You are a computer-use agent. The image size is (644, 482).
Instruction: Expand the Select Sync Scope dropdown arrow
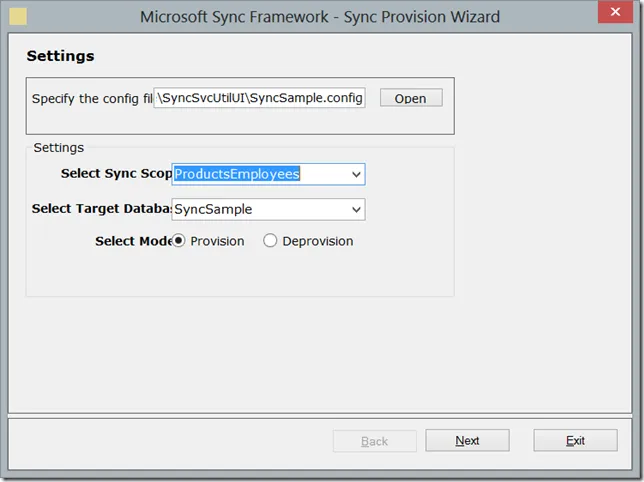coord(356,174)
